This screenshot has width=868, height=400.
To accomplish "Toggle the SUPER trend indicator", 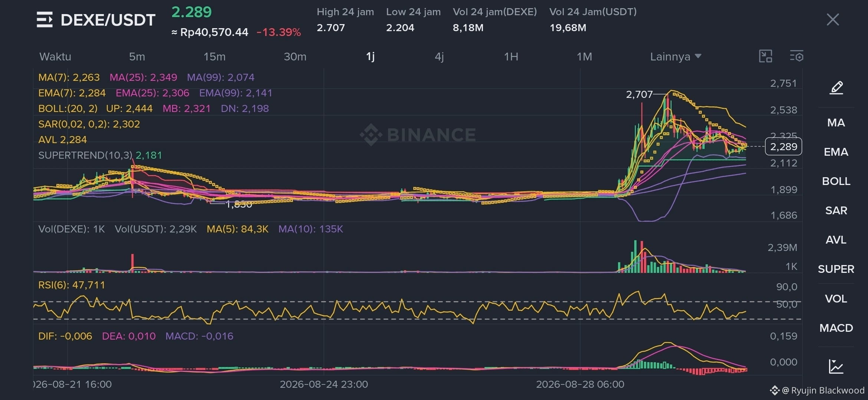I will [x=836, y=269].
